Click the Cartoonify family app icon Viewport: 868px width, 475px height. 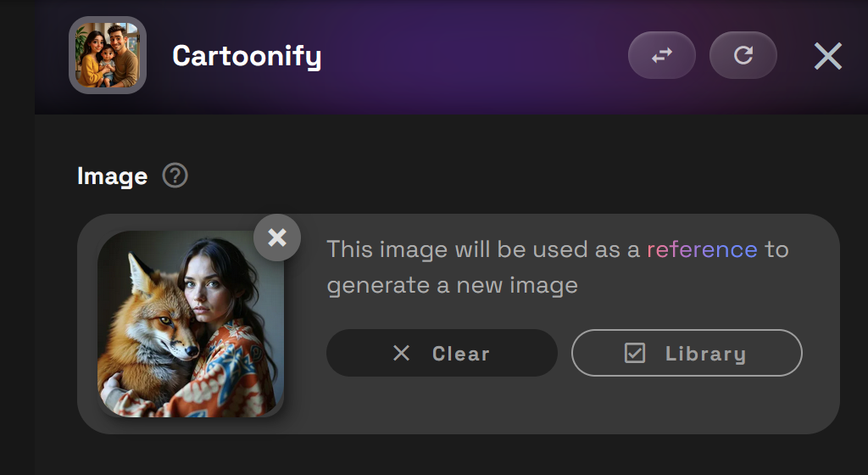(x=108, y=55)
